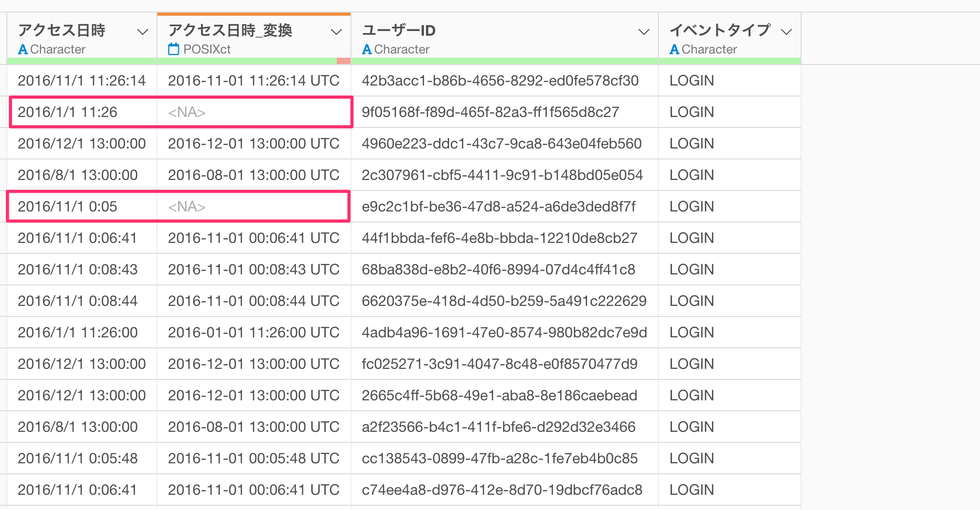The image size is (980, 510).
Task: Select LOGIN cell in the c74ee4a8 row
Action: coord(730,490)
